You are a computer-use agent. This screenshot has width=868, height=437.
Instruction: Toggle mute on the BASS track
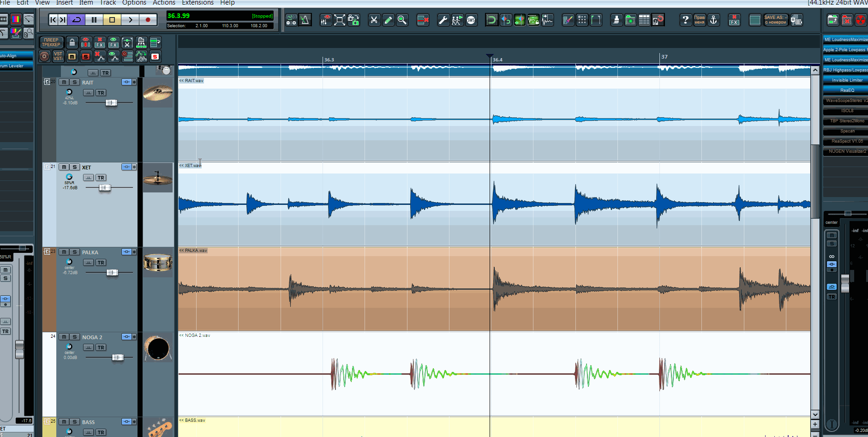(x=64, y=422)
